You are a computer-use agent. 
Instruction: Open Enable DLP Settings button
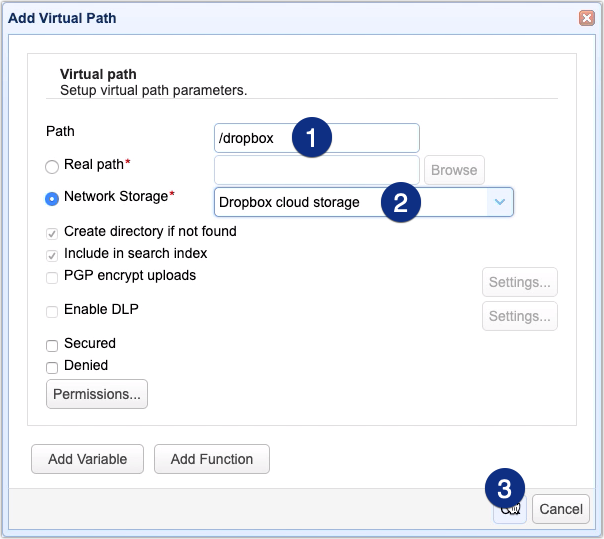click(519, 316)
